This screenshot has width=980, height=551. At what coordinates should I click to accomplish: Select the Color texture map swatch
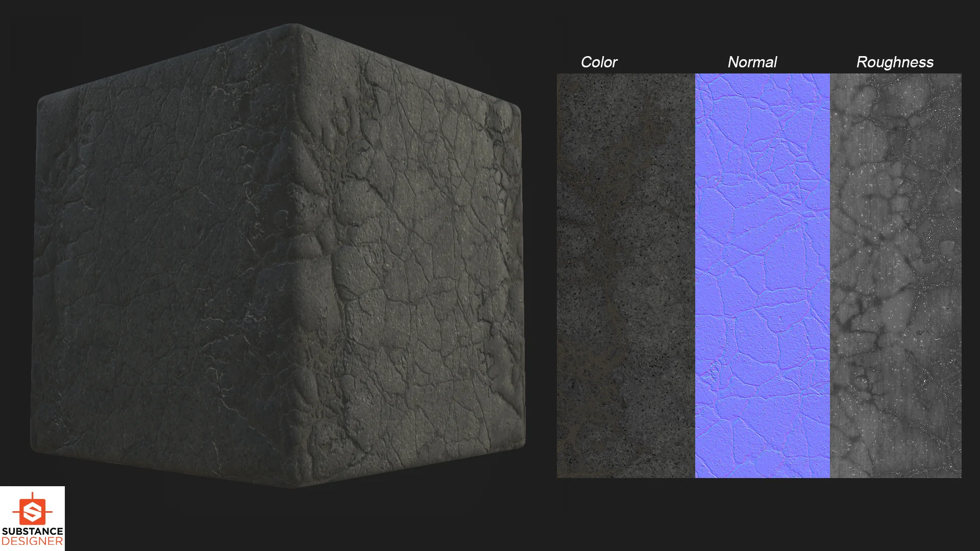[625, 275]
